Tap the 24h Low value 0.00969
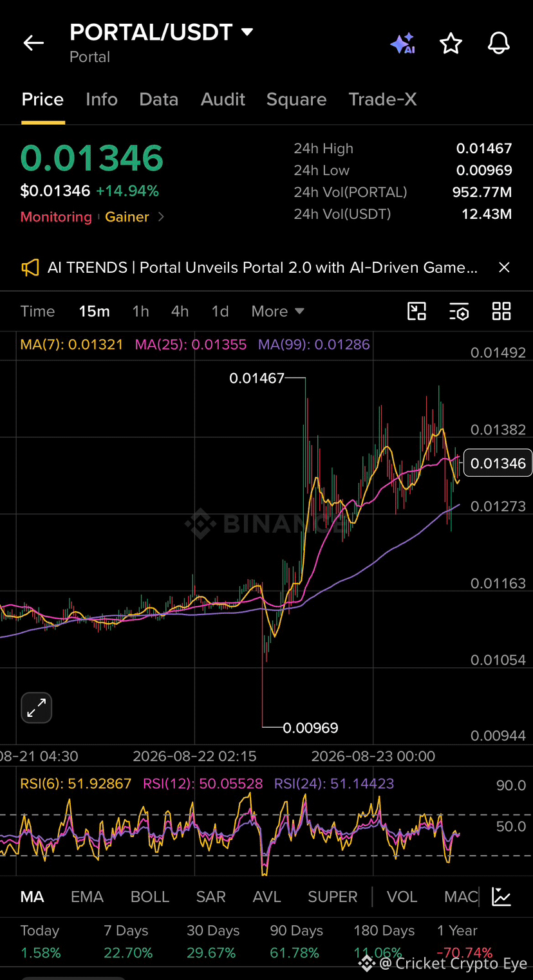Screen dimensions: 533x980 click(484, 171)
